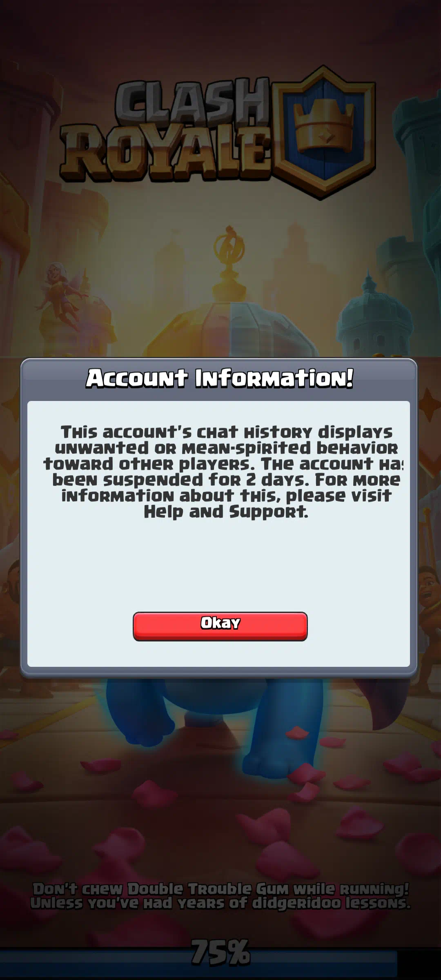
Task: Click the Account Information! dialog title
Action: click(x=220, y=379)
